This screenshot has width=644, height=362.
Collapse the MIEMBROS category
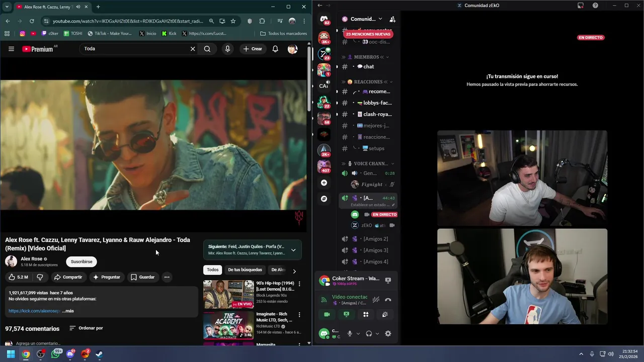click(x=367, y=57)
